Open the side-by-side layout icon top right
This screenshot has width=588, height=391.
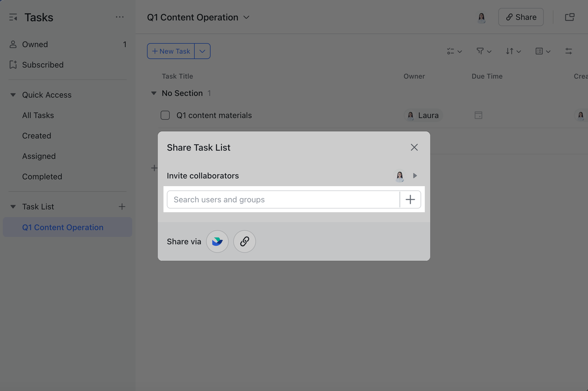(570, 17)
